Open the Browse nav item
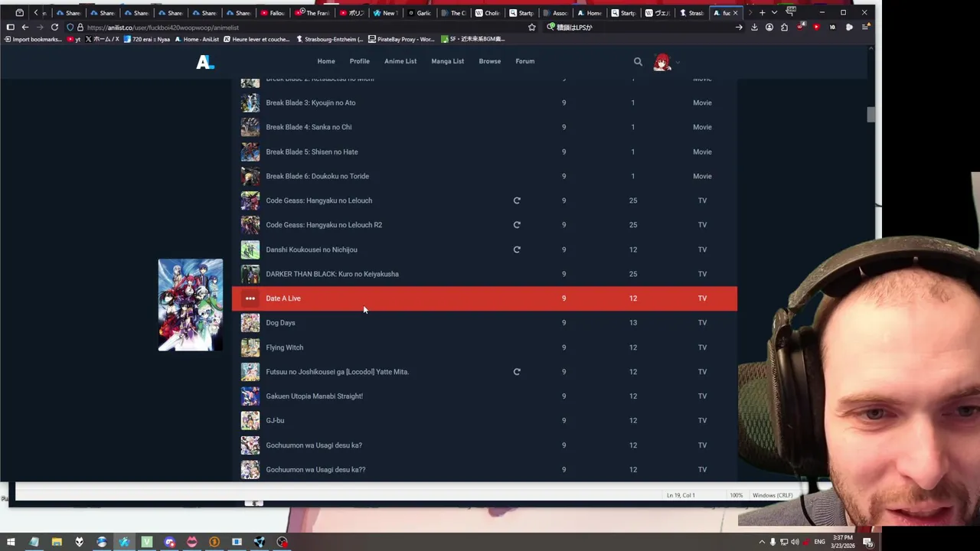Image resolution: width=980 pixels, height=551 pixels. pos(490,61)
